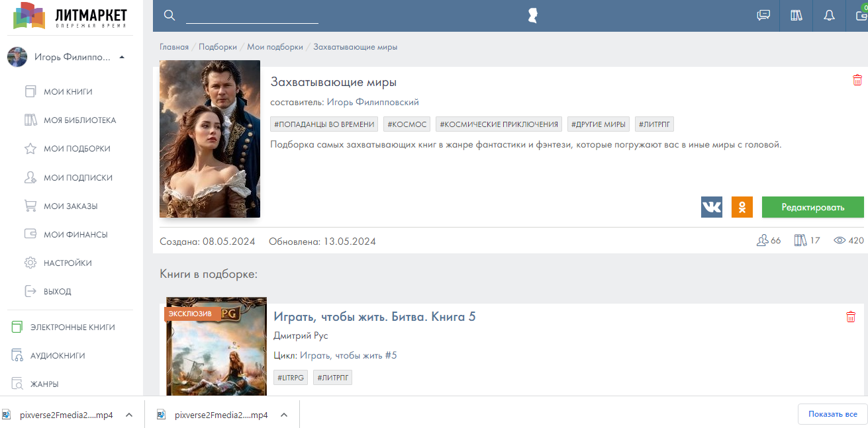Open the library books icon in header
This screenshot has height=428, width=868.
click(x=796, y=15)
